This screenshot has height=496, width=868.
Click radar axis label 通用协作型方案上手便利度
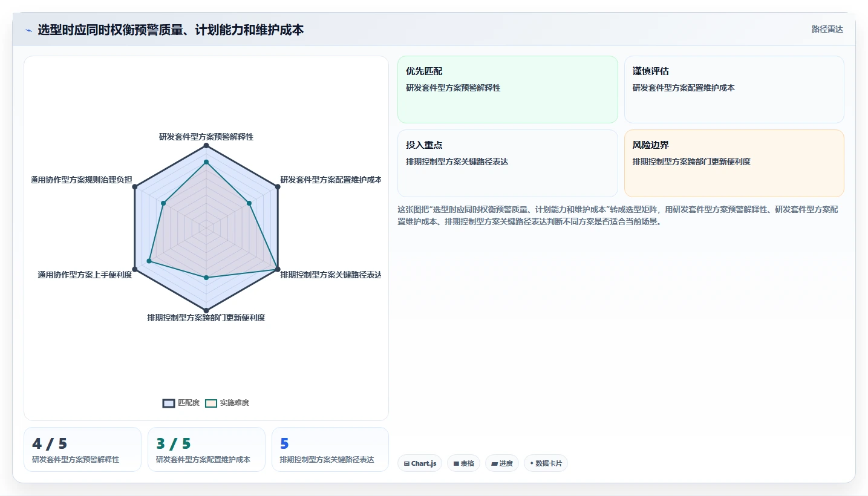85,275
